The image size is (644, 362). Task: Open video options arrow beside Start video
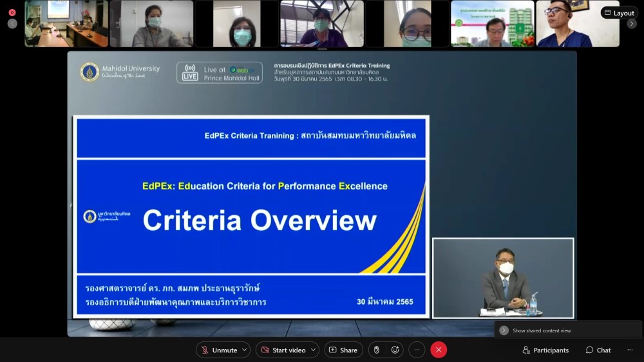coord(314,350)
